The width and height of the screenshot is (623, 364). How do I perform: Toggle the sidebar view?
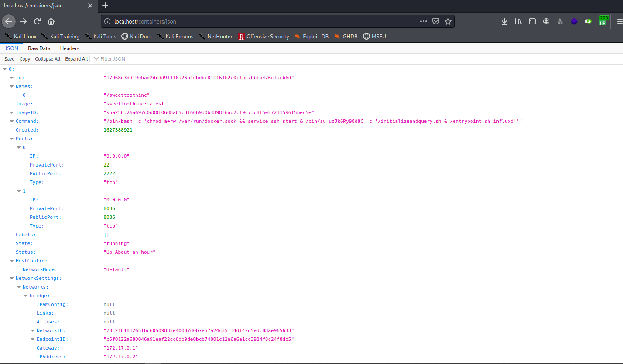coord(532,21)
